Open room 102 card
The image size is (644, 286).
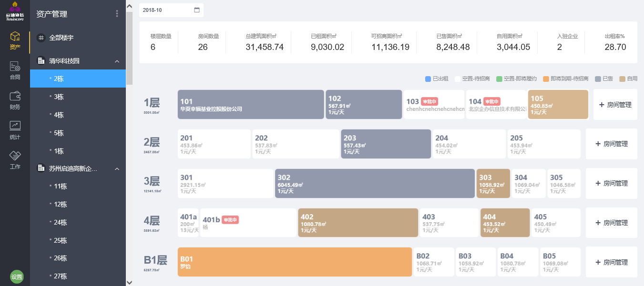(364, 104)
